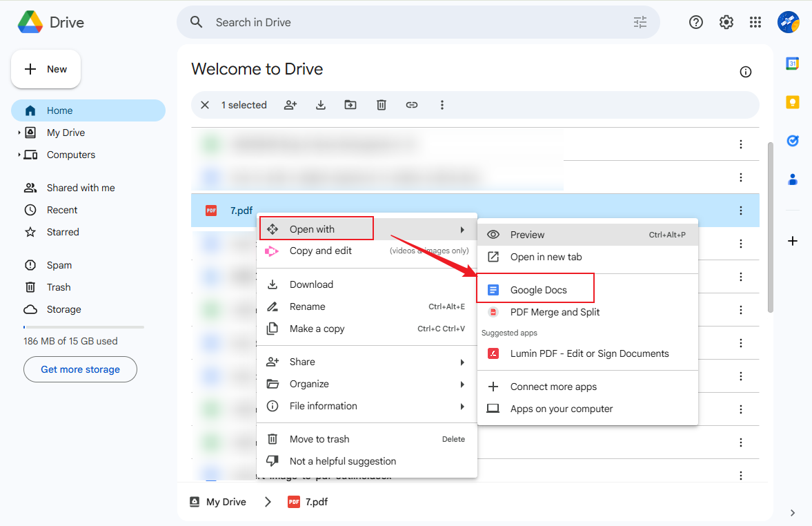The width and height of the screenshot is (812, 526).
Task: Click the trash icon in selection toolbar
Action: pos(382,105)
